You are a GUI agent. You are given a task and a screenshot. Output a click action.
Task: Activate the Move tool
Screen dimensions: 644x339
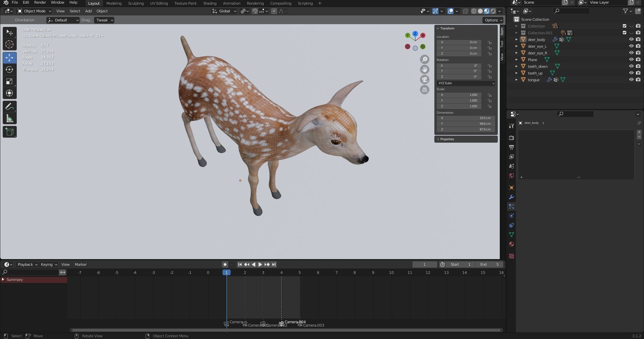pos(9,58)
